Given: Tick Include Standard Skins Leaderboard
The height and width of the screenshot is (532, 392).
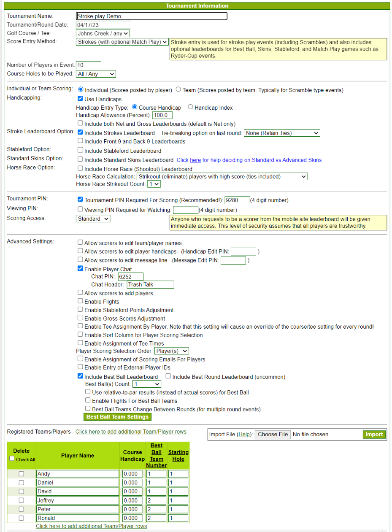Looking at the screenshot, I should tap(80, 159).
